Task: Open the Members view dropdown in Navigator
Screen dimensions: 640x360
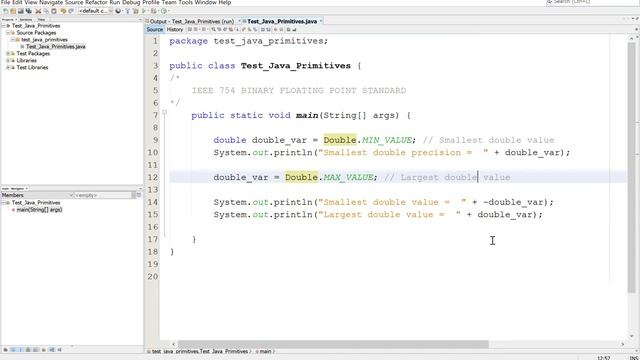Action: [x=37, y=195]
